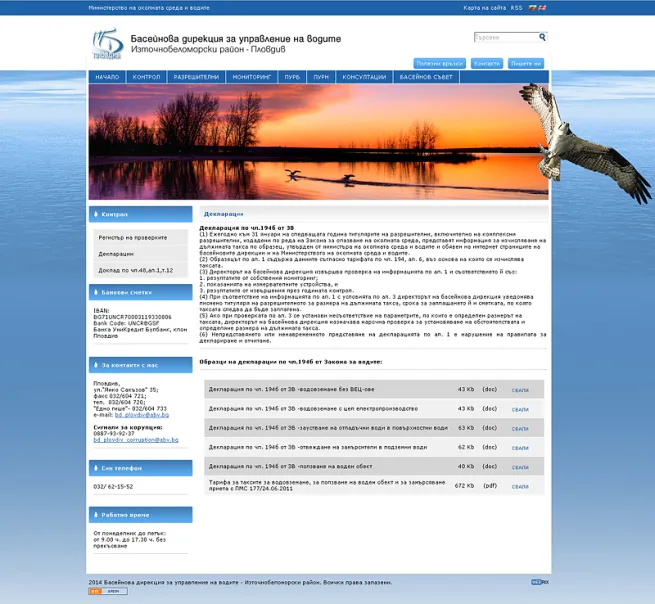Open Декларации sidebar item
This screenshot has width=655, height=604.
(141, 254)
